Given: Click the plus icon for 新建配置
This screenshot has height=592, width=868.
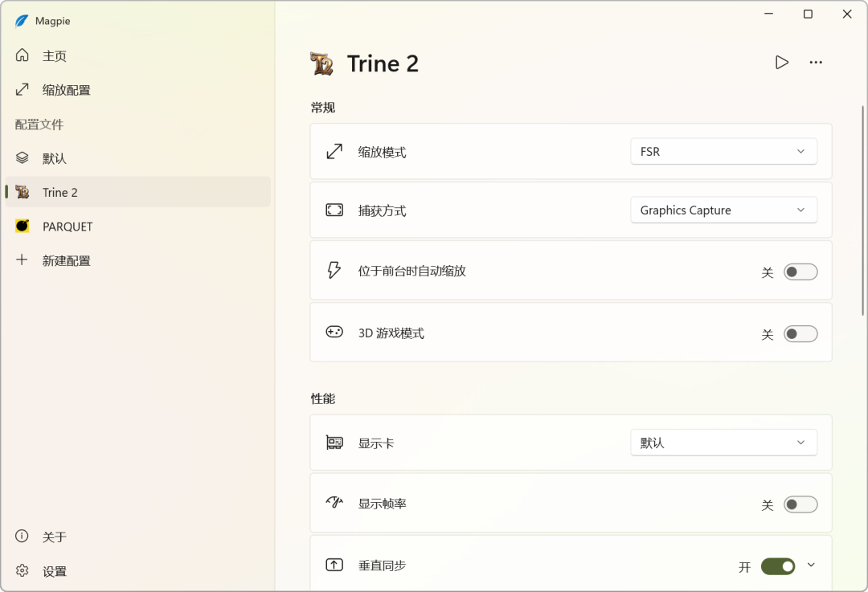Looking at the screenshot, I should [23, 260].
